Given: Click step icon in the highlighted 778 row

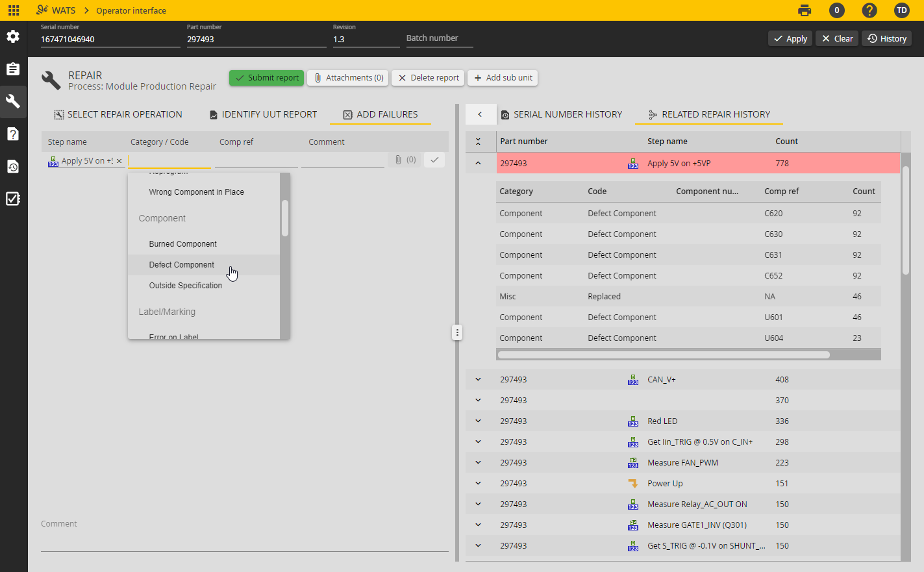Looking at the screenshot, I should (633, 164).
